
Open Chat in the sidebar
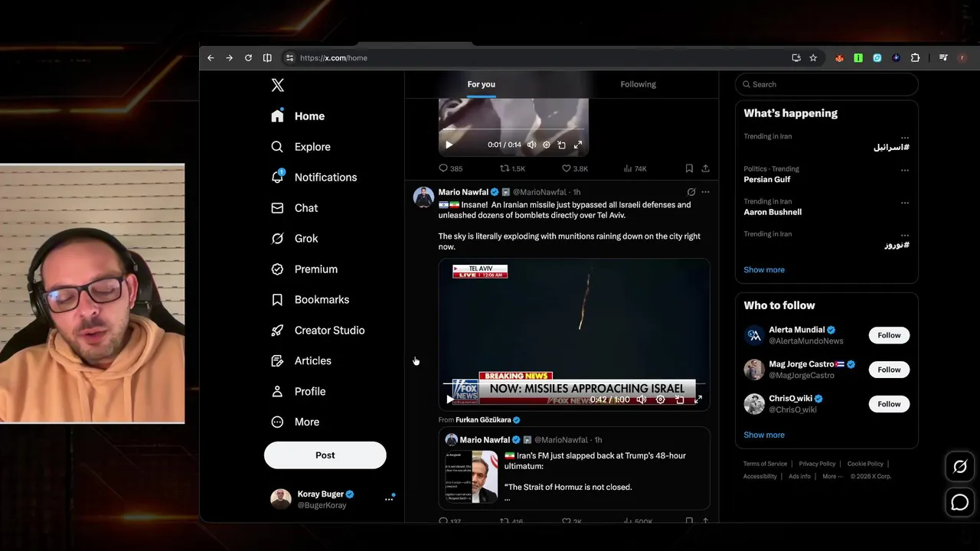295,208
